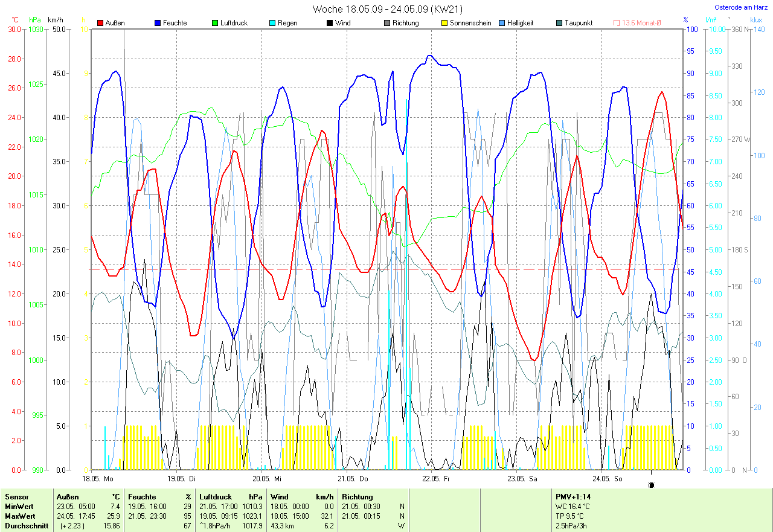Click the PMV+1:14 header cell
Viewport: 773px width, 532px height.
[x=572, y=497]
